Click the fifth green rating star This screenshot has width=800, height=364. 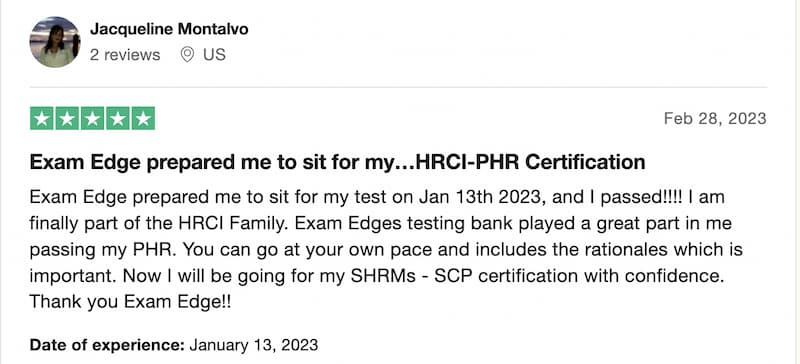tap(143, 118)
